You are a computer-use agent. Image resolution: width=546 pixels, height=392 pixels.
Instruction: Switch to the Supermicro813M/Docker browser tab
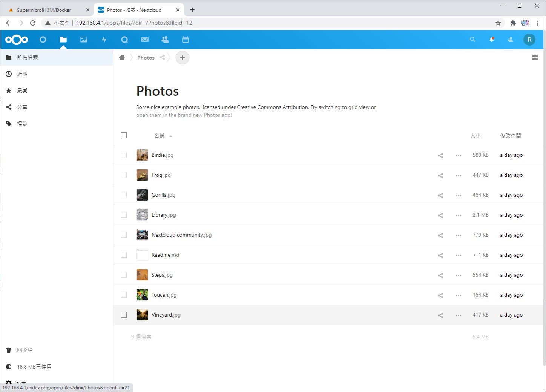click(44, 10)
